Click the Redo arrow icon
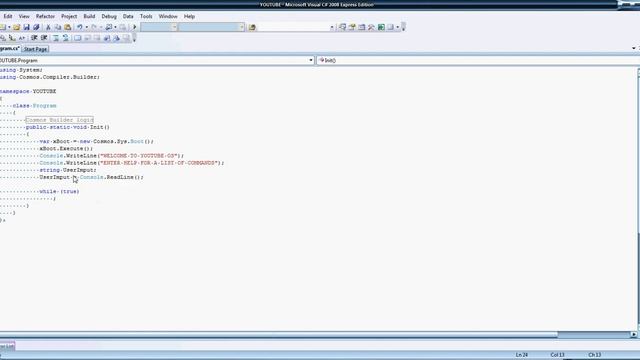Image resolution: width=640 pixels, height=360 pixels. pos(94,27)
